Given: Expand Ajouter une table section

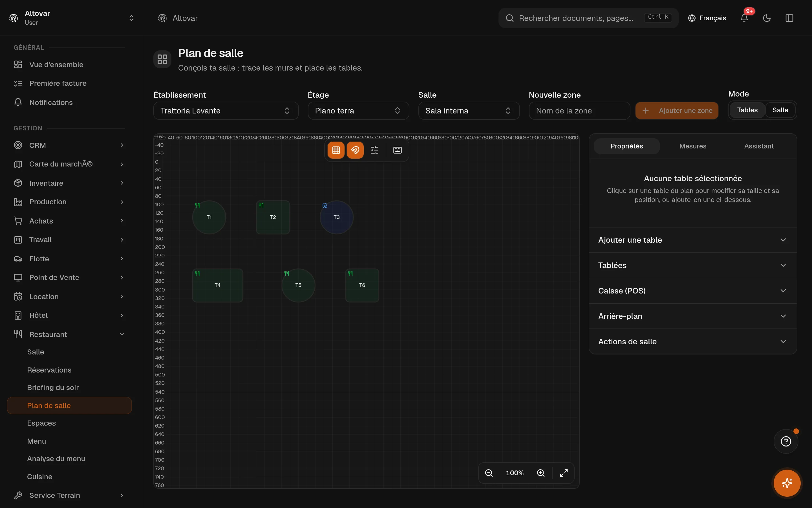Looking at the screenshot, I should 692,240.
